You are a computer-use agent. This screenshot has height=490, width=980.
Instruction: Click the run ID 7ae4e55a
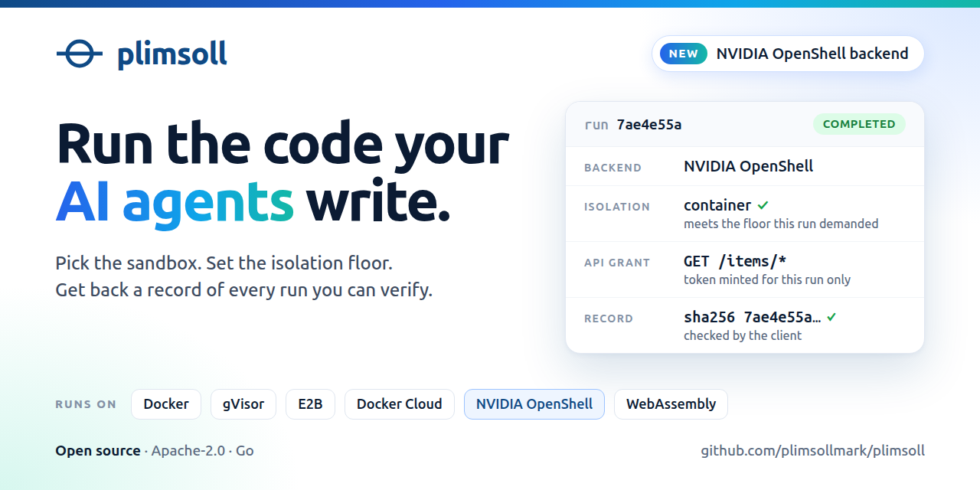[649, 125]
